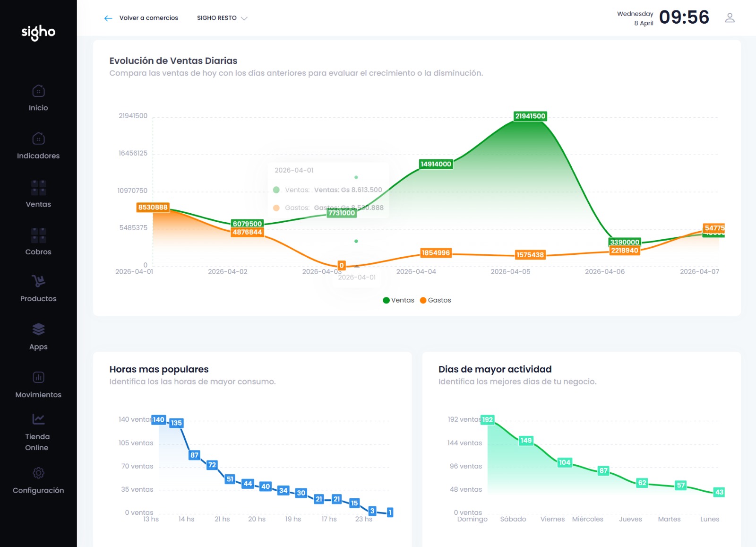Viewport: 756px width, 547px height.
Task: Toggle the Gastos series in chart legend
Action: coord(435,300)
